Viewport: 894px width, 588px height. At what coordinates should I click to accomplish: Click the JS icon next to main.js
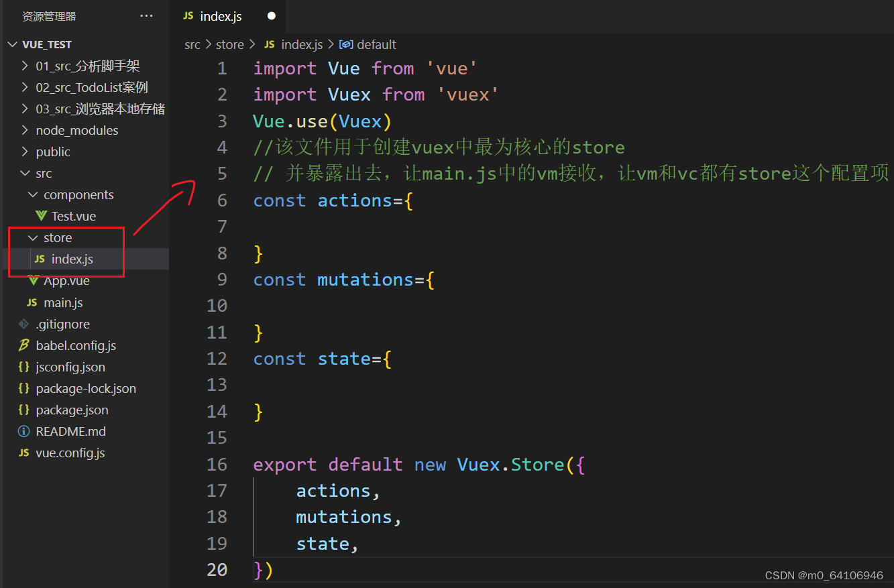coord(32,302)
